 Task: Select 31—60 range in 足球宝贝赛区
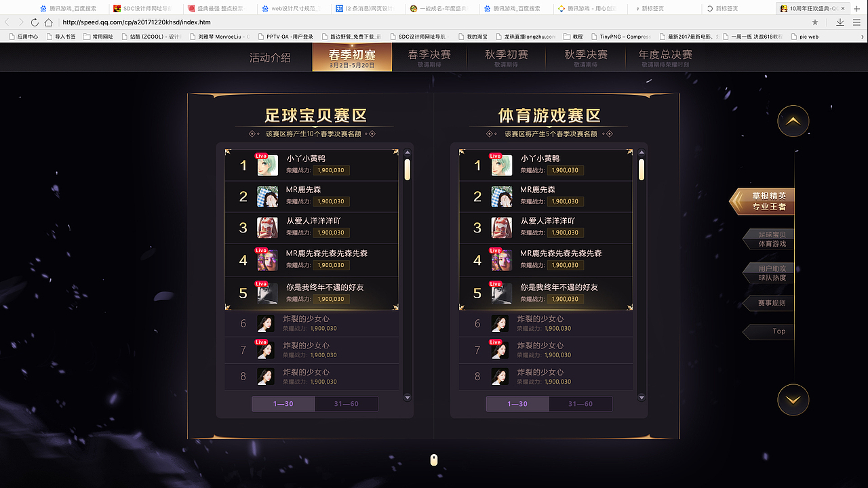coord(347,404)
